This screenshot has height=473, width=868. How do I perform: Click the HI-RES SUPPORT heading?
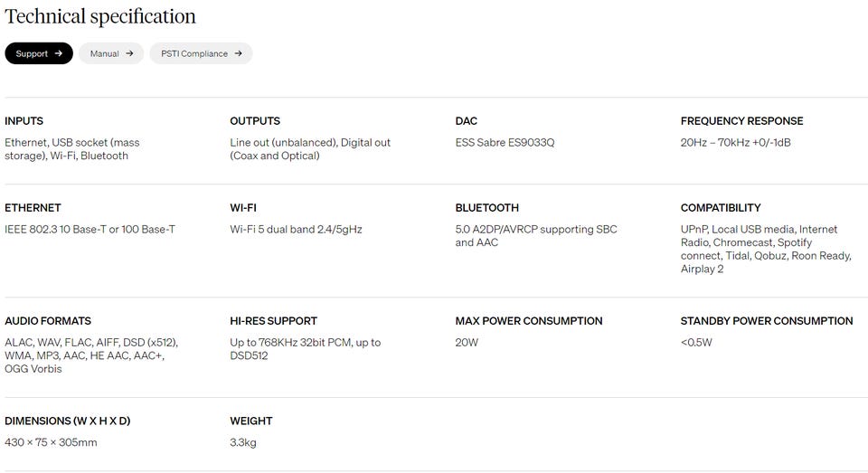(273, 321)
